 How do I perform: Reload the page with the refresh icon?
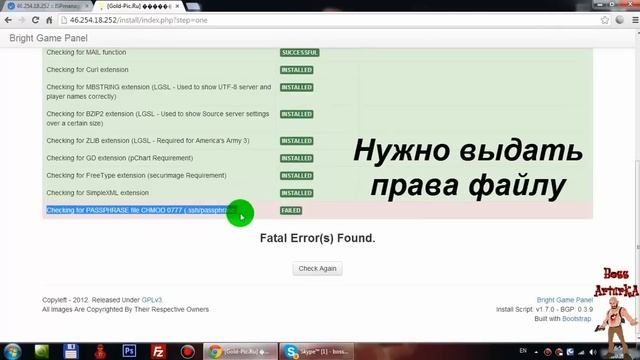36,20
